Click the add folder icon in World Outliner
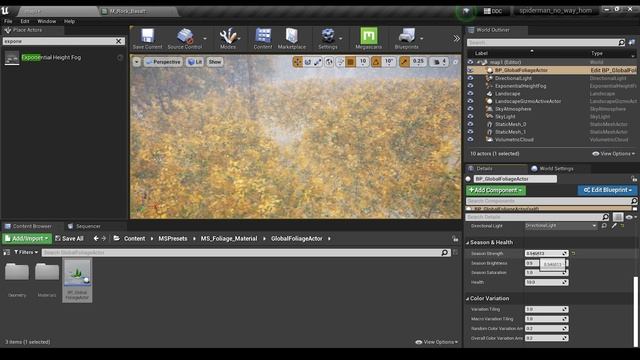 pyautogui.click(x=632, y=42)
